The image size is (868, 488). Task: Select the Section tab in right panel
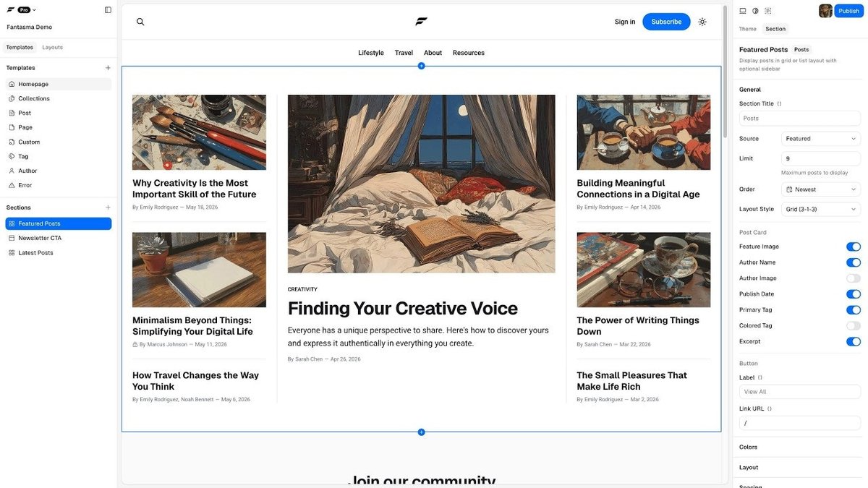(775, 29)
